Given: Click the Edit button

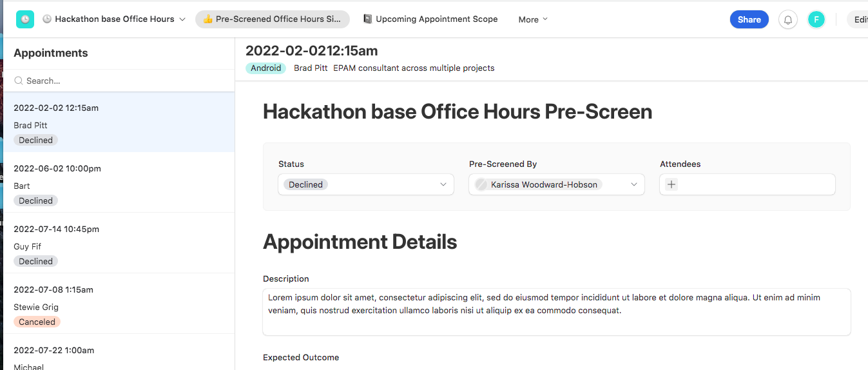Looking at the screenshot, I should (x=860, y=19).
